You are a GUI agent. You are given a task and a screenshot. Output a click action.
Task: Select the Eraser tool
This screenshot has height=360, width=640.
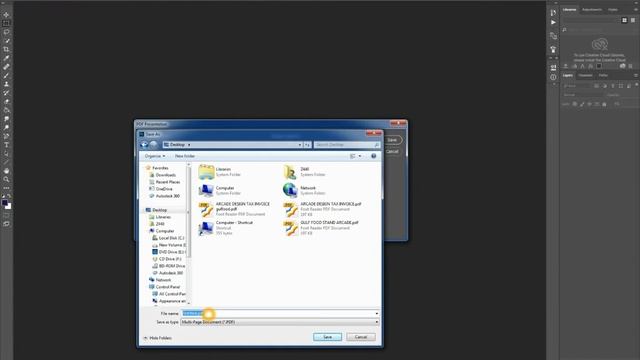(6, 101)
